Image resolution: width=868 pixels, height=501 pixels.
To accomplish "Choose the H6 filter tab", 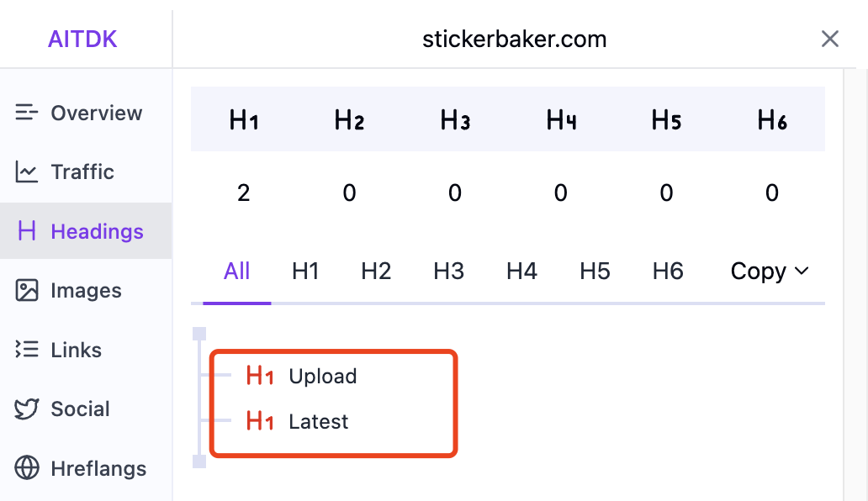I will 668,272.
